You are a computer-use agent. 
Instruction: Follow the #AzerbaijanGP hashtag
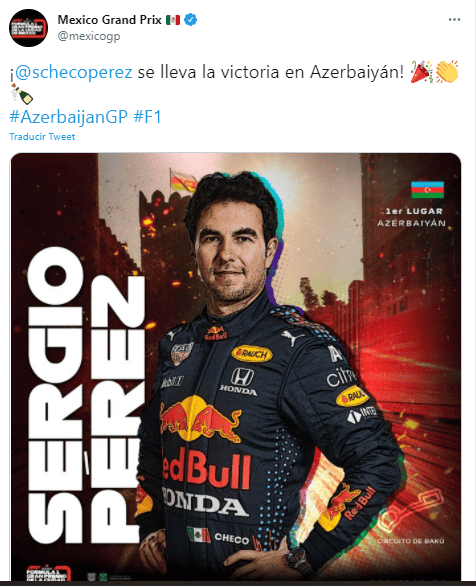[68, 117]
